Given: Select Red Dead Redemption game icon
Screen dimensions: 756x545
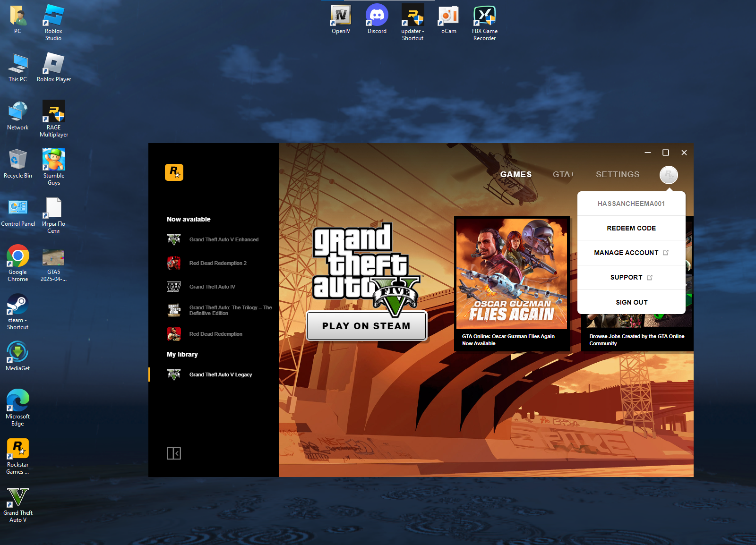Looking at the screenshot, I should coord(174,334).
